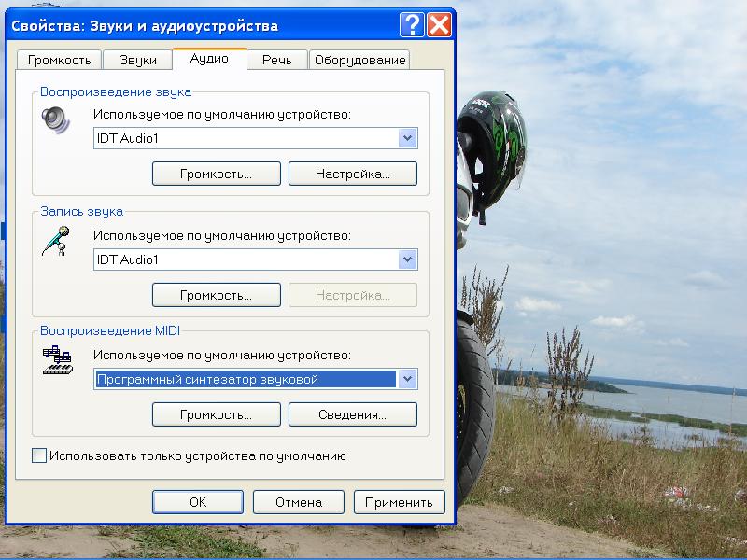This screenshot has height=560, width=747.
Task: Click the question mark help button in title bar
Action: (412, 25)
